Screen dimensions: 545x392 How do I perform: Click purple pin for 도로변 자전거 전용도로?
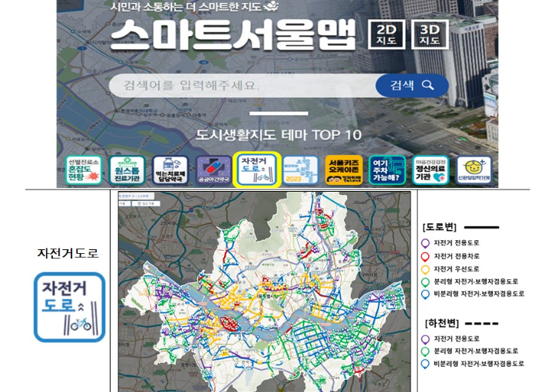pos(425,243)
